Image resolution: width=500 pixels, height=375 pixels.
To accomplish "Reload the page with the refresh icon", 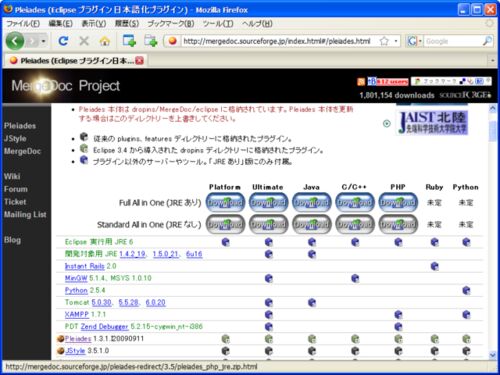I will pyautogui.click(x=63, y=41).
